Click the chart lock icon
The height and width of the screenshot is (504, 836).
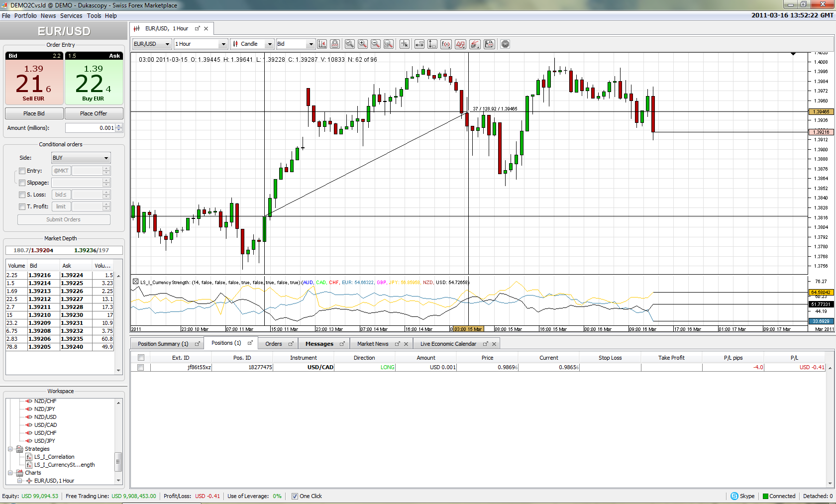point(335,44)
